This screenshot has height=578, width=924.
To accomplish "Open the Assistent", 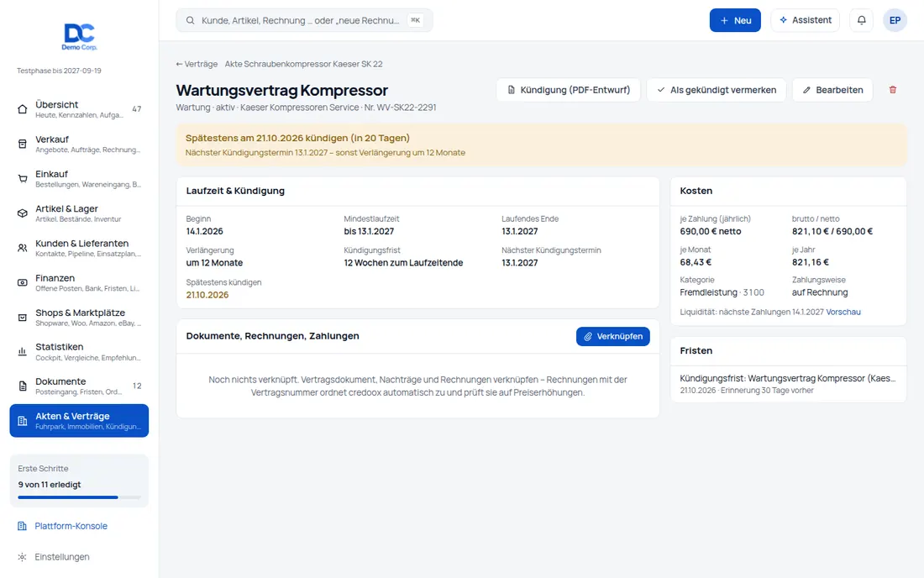I will pyautogui.click(x=805, y=20).
